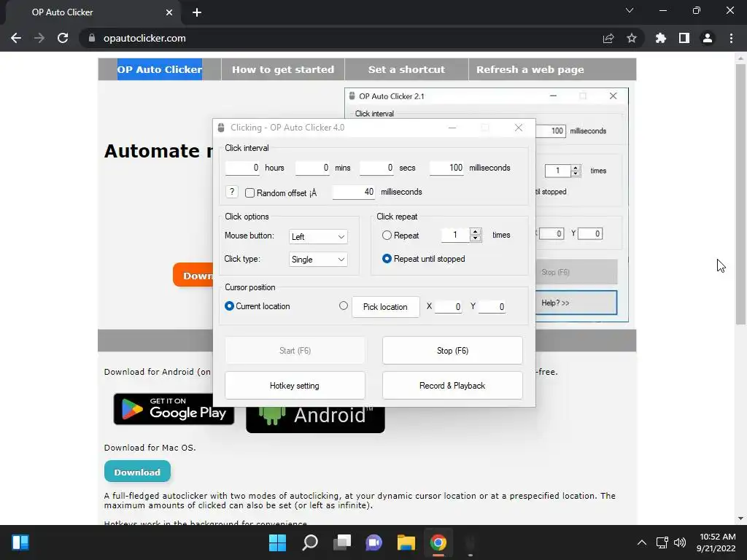Click the X coordinate field in 4.0 window

[x=448, y=307]
